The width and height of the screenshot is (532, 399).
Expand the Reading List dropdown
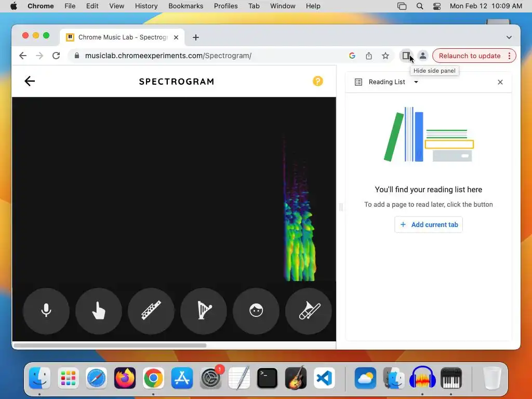pos(416,82)
